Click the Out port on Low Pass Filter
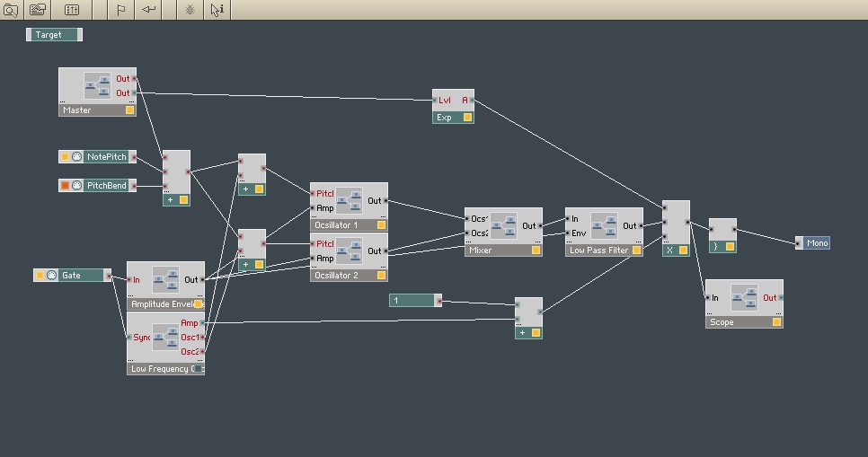The height and width of the screenshot is (457, 868). pos(641,225)
